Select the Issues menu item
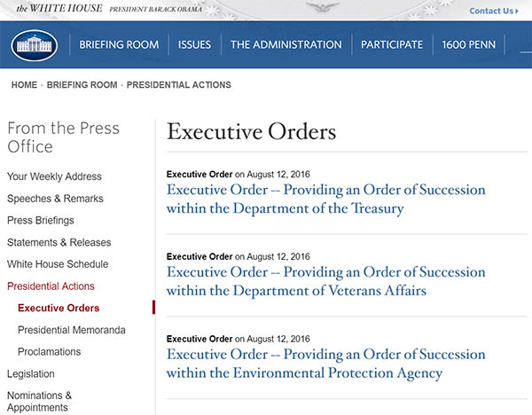 (x=194, y=45)
